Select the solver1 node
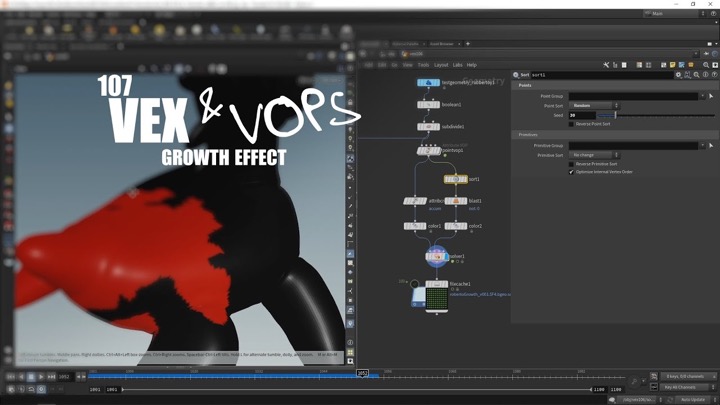 tap(437, 256)
